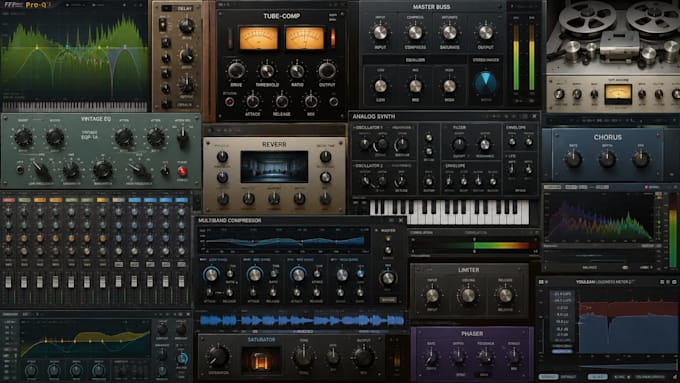Viewport: 680px width, 383px height.
Task: Click the blue stereo imager dial on Master Buss
Action: (x=485, y=83)
